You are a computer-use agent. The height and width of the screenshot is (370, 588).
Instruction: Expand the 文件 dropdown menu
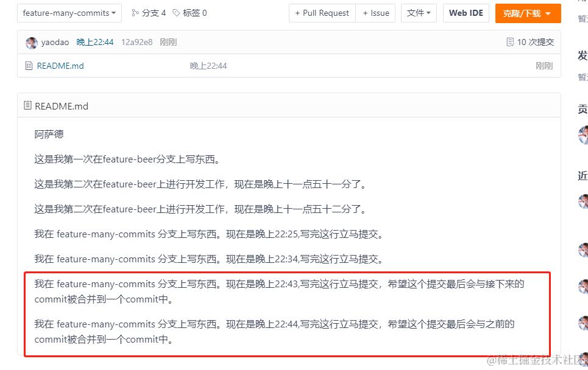419,13
